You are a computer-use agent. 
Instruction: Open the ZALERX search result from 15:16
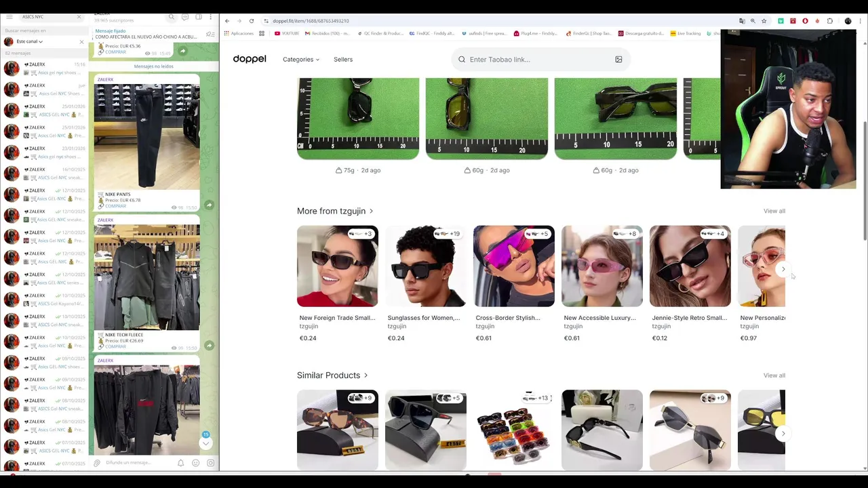coord(44,68)
